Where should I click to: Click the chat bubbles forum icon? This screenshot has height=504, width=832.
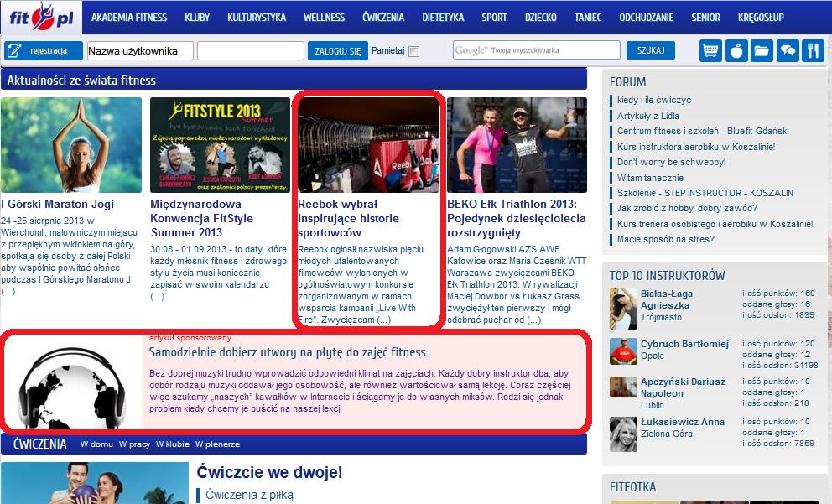(788, 51)
